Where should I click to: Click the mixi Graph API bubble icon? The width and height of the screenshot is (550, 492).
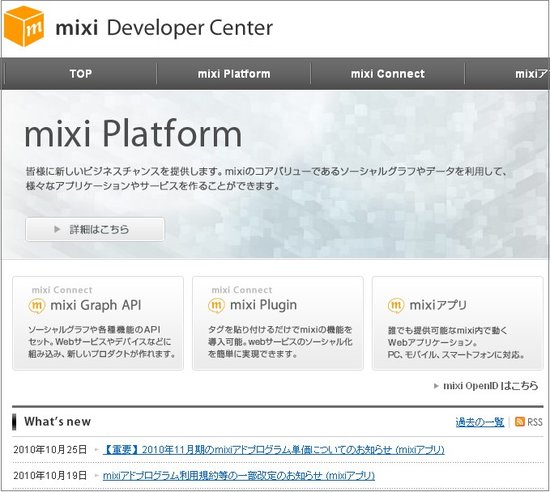click(x=37, y=305)
